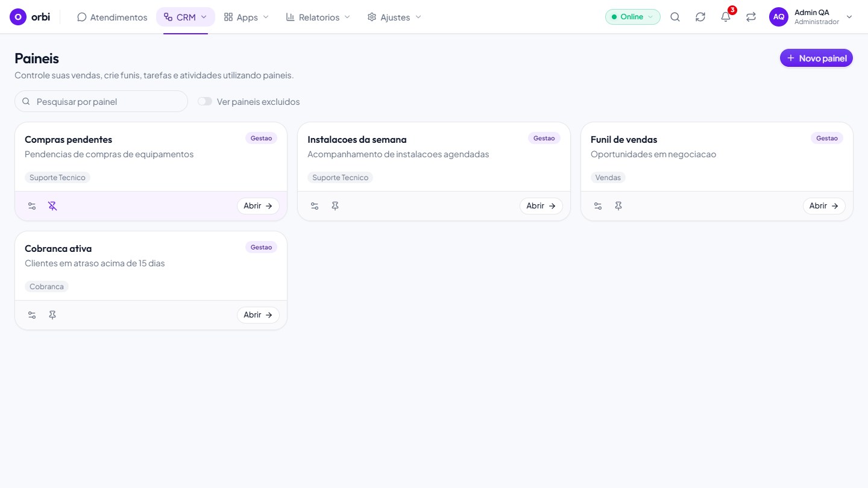Open the Admin QA account menu

[x=811, y=17]
